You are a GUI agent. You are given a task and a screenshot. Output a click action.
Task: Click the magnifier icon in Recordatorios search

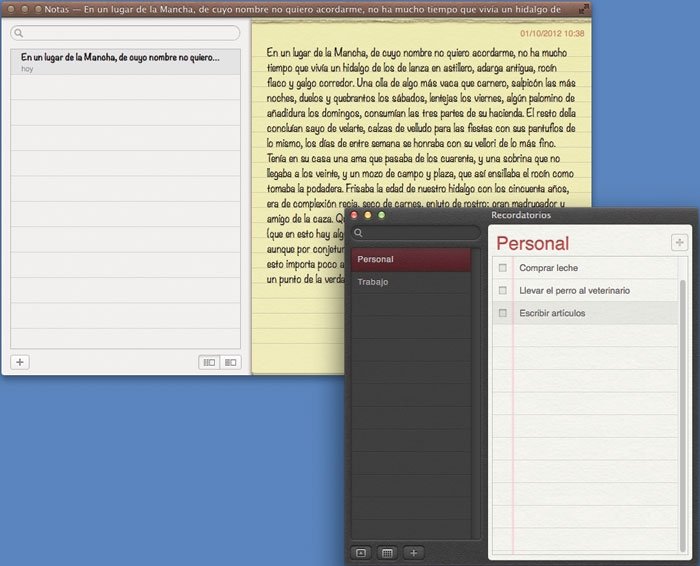[x=358, y=233]
